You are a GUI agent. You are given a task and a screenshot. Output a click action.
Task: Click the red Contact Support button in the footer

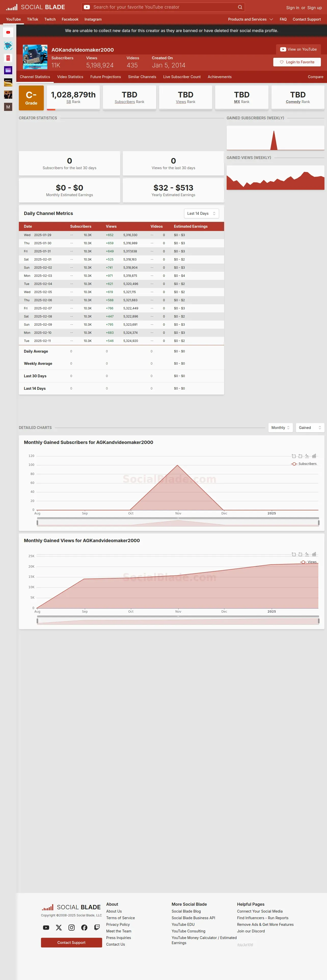point(72,942)
